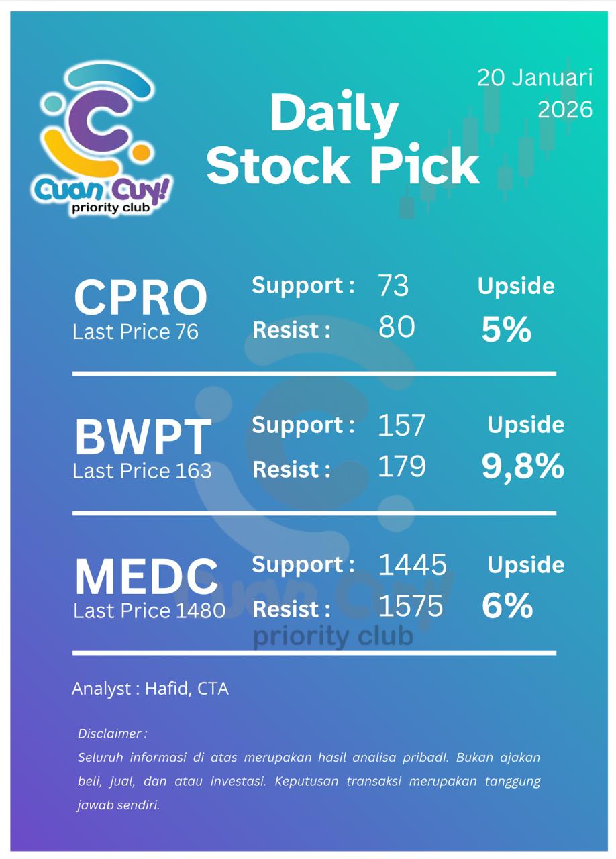The image size is (616, 859).
Task: Click the 5% upside for CPRO
Action: [x=506, y=330]
